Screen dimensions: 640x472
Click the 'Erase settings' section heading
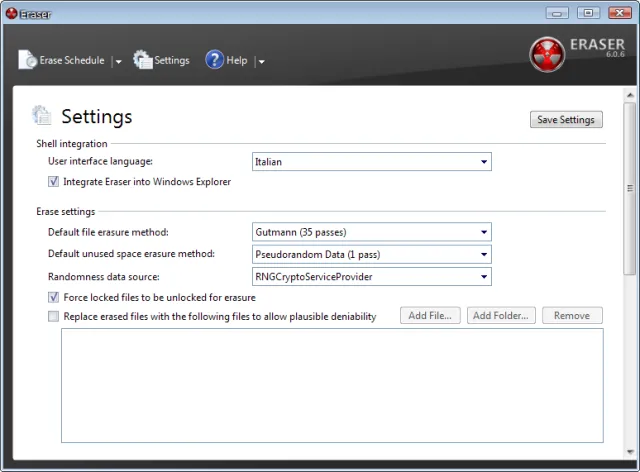(x=66, y=212)
